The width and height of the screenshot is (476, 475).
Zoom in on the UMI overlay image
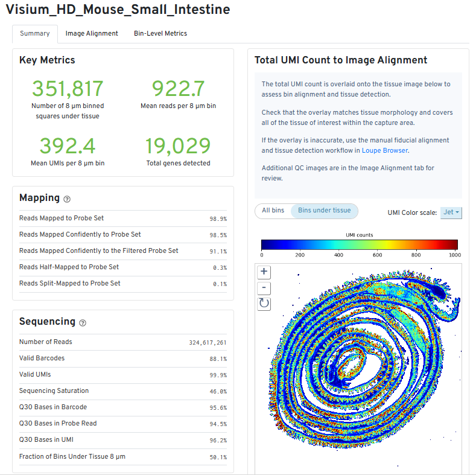click(264, 272)
